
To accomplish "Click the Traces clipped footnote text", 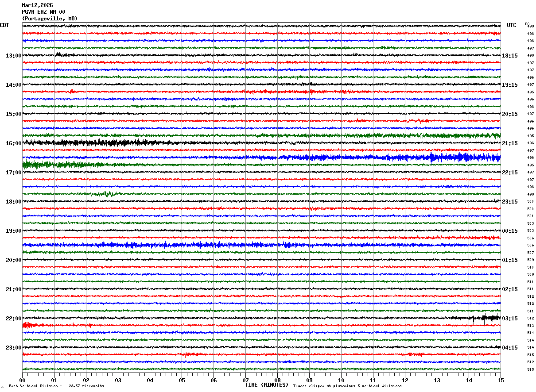I will coord(347,386).
